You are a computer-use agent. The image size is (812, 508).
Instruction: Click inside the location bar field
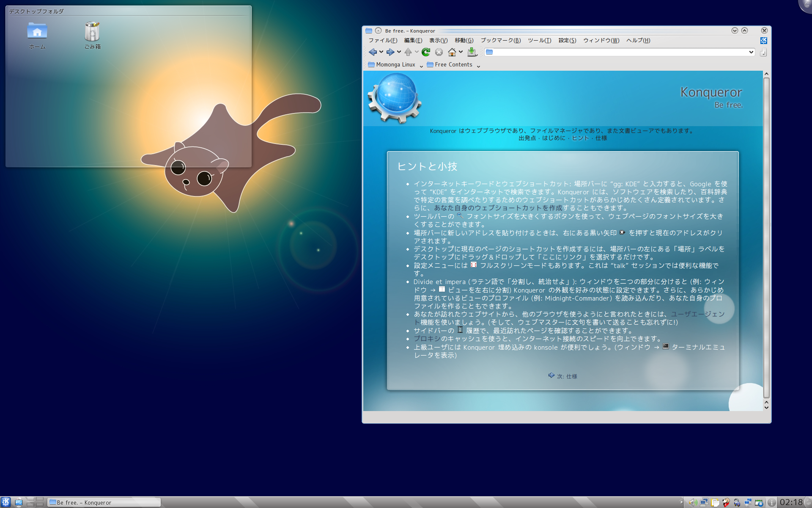tap(620, 52)
